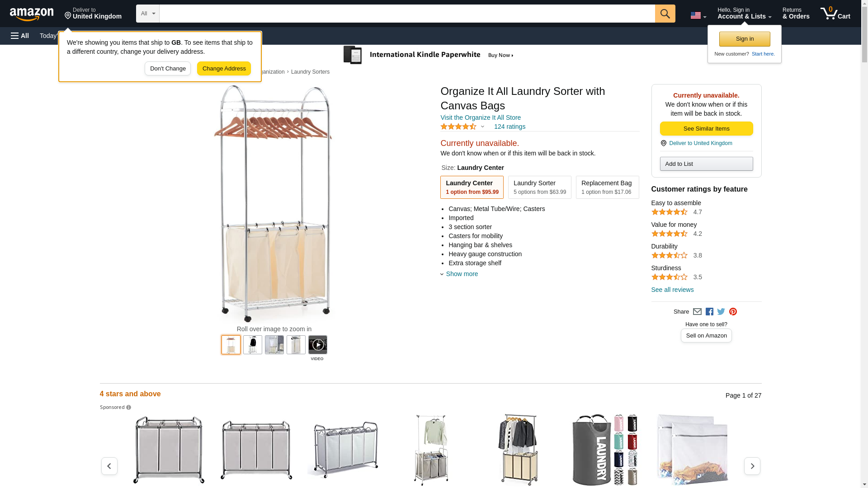Expand Show more product details

click(x=462, y=274)
